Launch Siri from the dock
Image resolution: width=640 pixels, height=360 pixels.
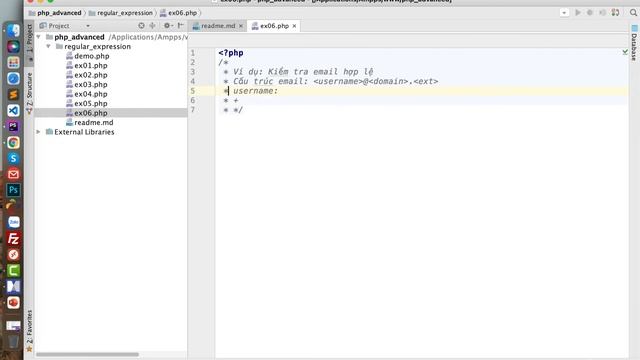tap(13, 47)
